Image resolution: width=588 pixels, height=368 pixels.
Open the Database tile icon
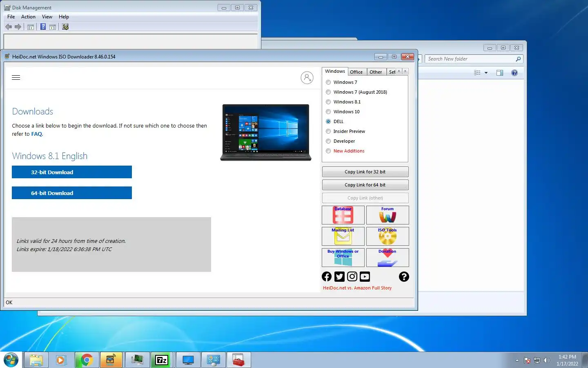(x=343, y=215)
